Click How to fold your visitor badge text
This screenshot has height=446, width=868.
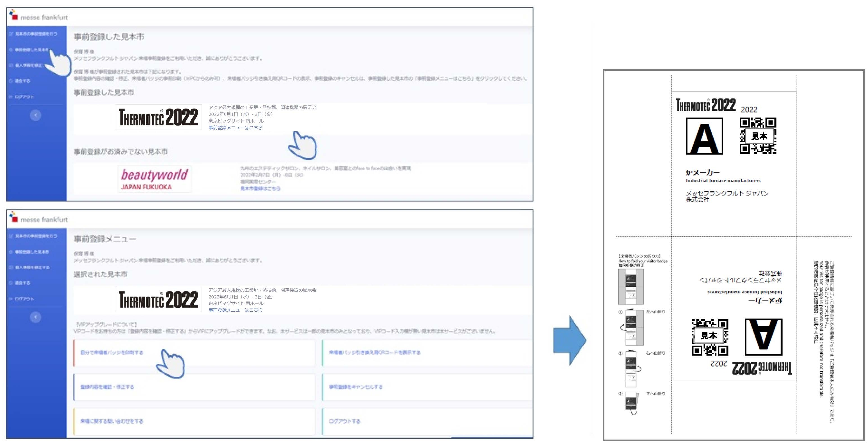[643, 261]
